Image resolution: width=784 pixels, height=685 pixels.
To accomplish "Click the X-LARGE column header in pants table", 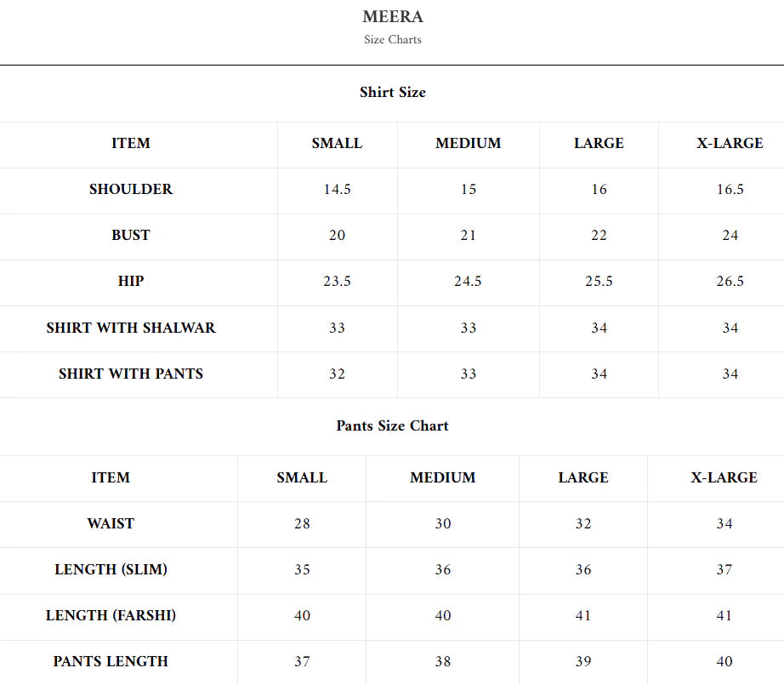I will point(724,477).
